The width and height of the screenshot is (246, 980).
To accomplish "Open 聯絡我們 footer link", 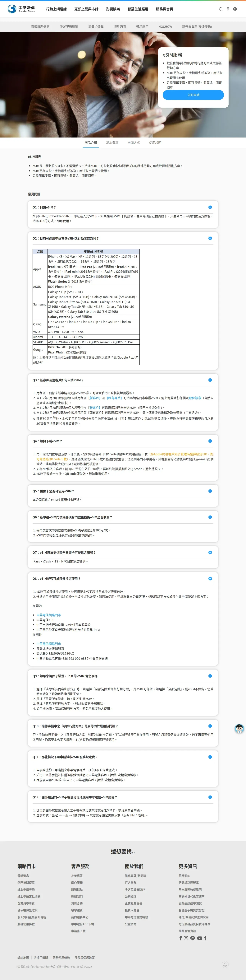I will pyautogui.click(x=77, y=897).
